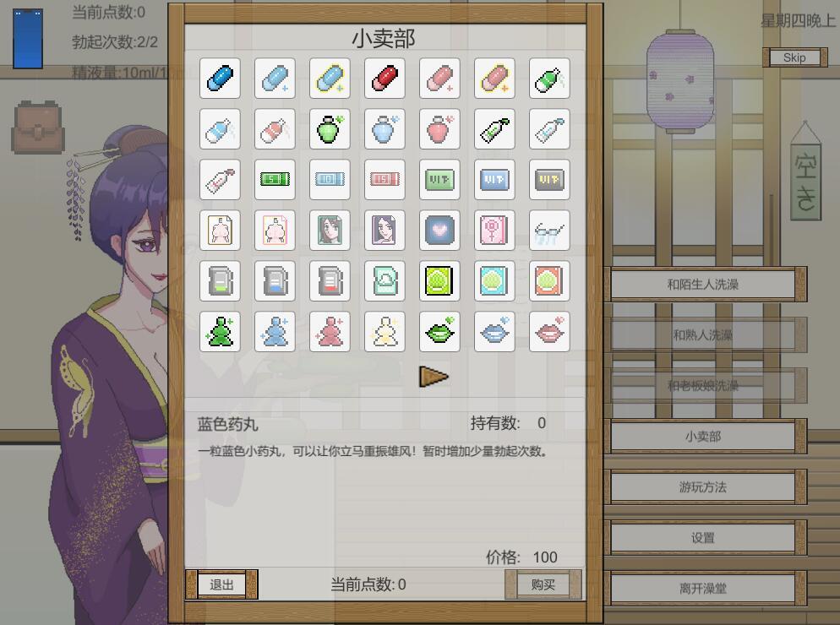Choose the pink heart badge item
Image resolution: width=840 pixels, height=625 pixels.
coord(439,231)
